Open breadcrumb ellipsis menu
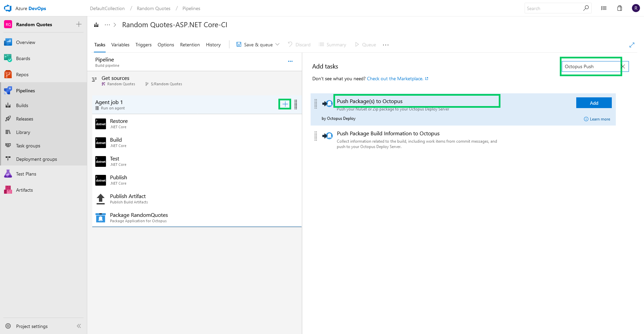644x334 pixels. (x=107, y=25)
